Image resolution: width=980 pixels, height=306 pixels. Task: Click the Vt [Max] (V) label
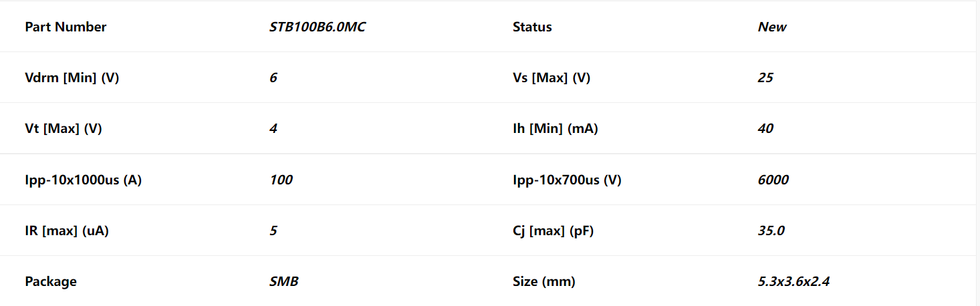[x=64, y=129]
